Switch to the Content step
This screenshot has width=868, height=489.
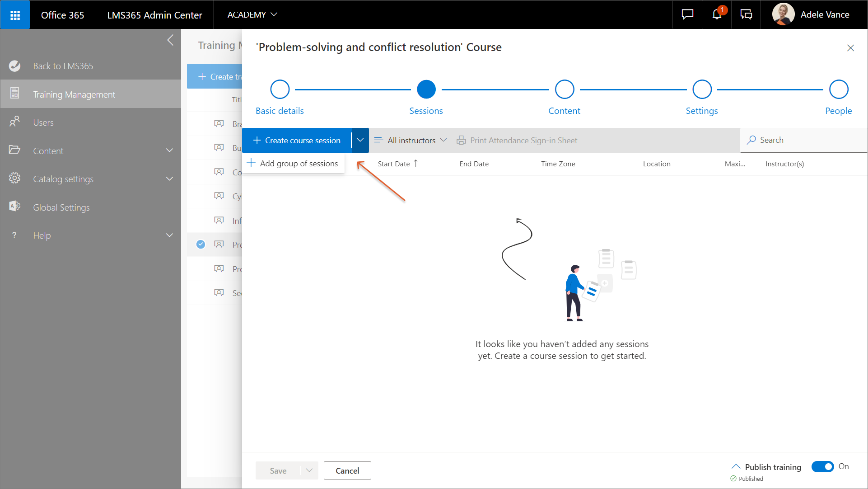click(x=564, y=89)
